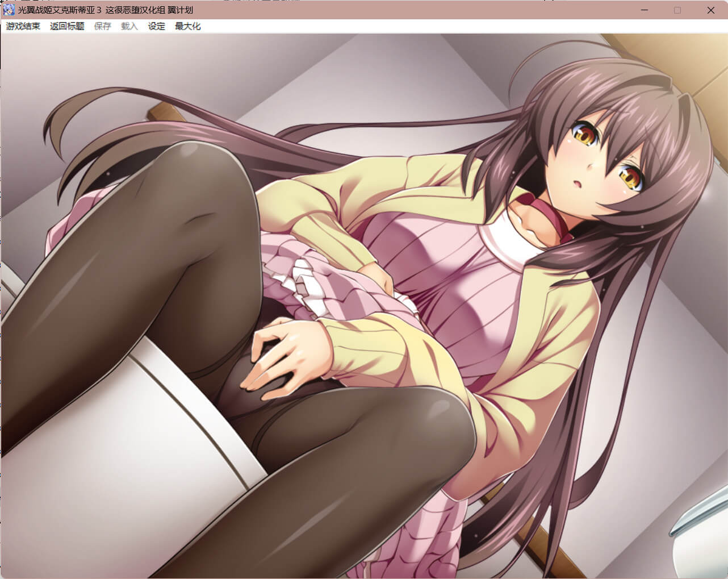Minimize the game window
This screenshot has height=579, width=728.
pos(645,10)
